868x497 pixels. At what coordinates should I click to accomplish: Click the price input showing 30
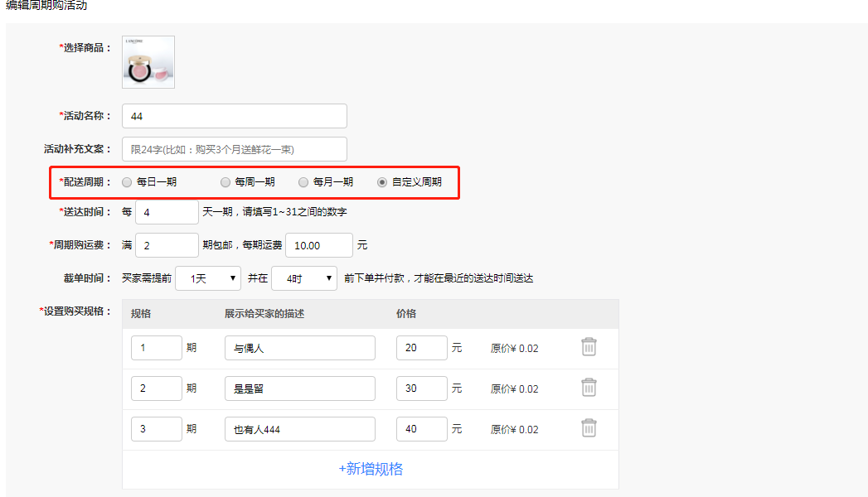pyautogui.click(x=421, y=388)
